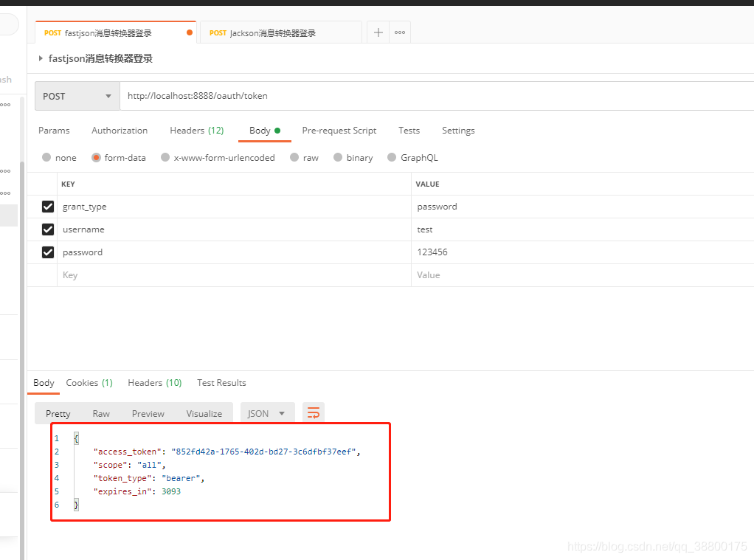Switch response view to Visualize
This screenshot has width=754, height=560.
(x=204, y=414)
